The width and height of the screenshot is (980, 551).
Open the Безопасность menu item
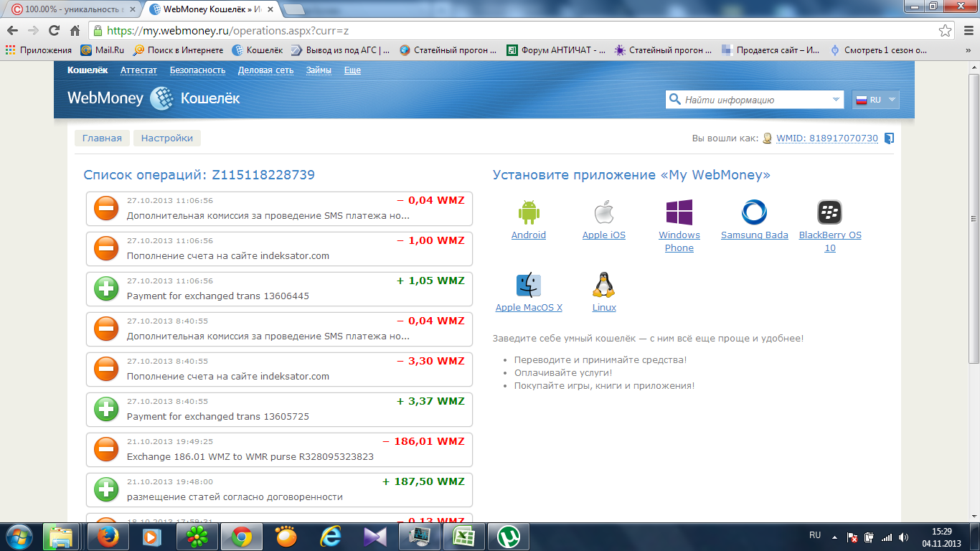tap(197, 70)
